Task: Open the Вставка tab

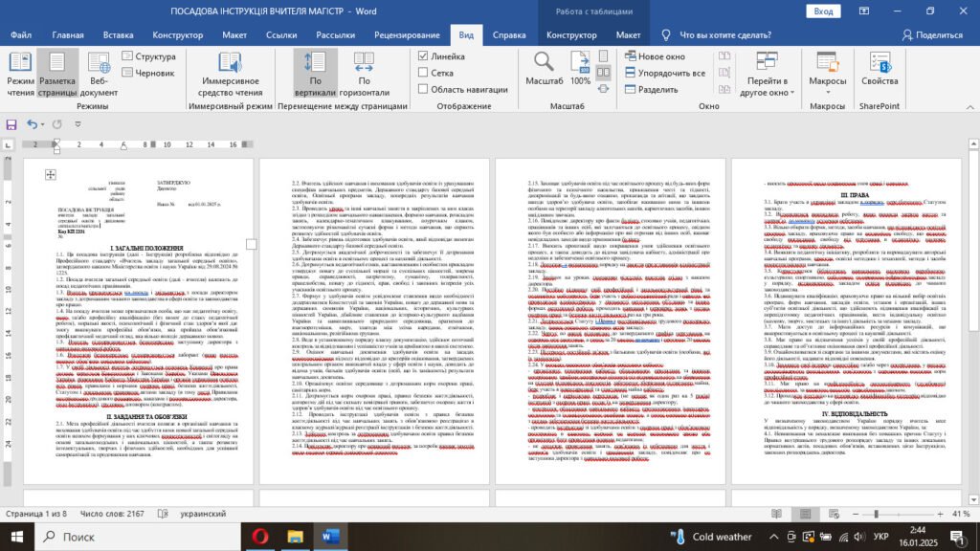Action: coord(118,35)
